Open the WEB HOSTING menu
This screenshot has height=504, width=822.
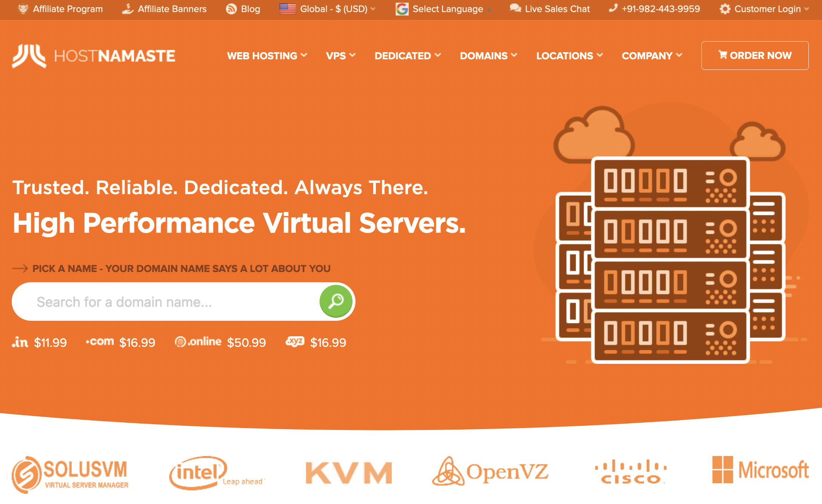click(x=262, y=56)
